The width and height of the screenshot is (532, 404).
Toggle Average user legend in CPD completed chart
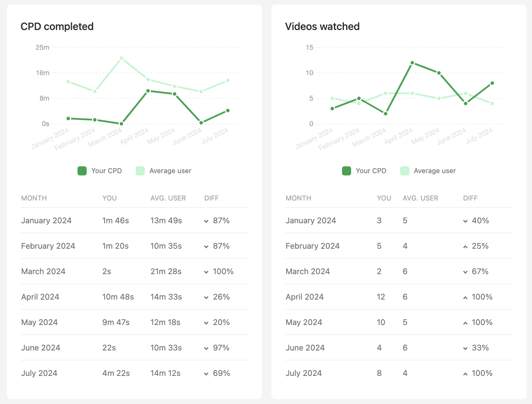(164, 171)
